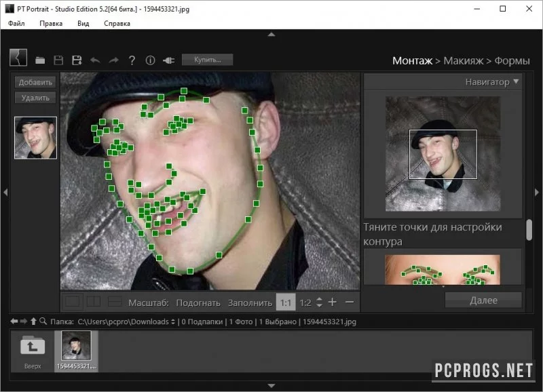Go forward with the folder forward arrow icon
The image size is (543, 392).
pos(24,321)
